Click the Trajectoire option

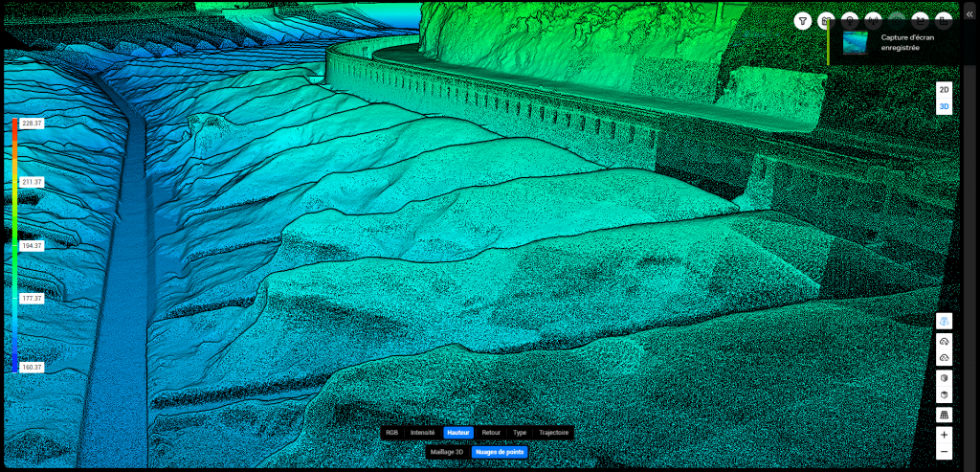(x=553, y=433)
